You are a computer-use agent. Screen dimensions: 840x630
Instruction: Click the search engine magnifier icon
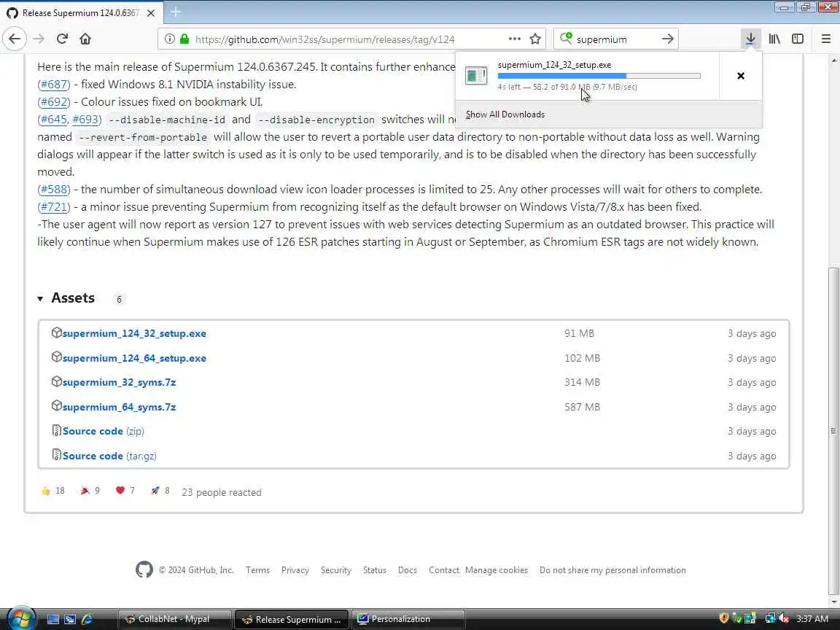(x=566, y=38)
